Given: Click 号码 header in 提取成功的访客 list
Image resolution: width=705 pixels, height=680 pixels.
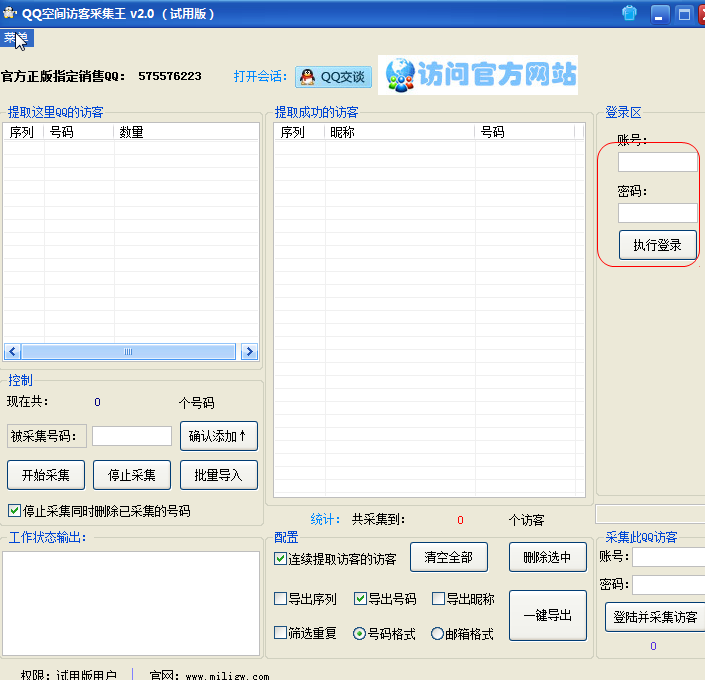Looking at the screenshot, I should pos(525,132).
